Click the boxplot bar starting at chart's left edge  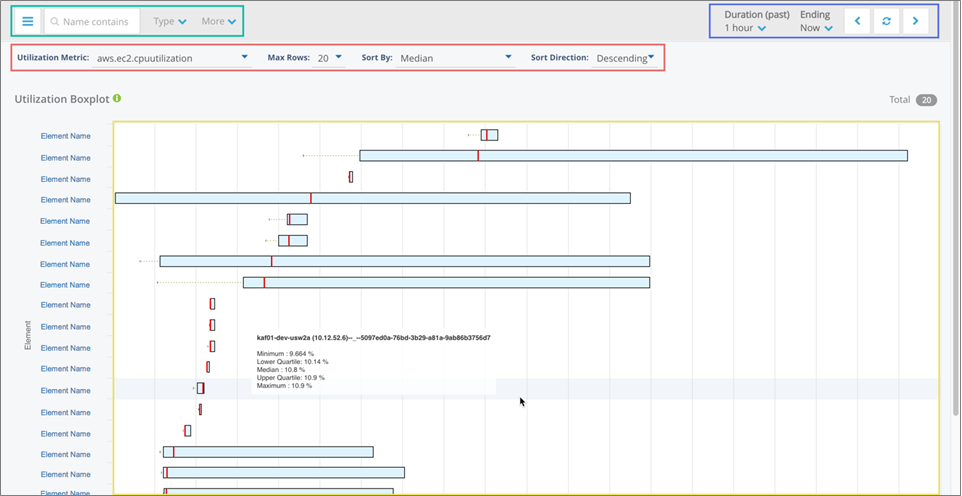tap(373, 198)
